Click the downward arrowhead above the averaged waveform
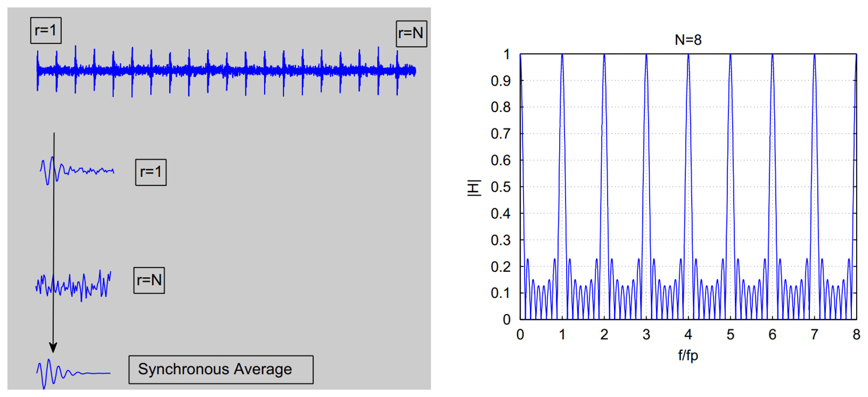The image size is (868, 397). (53, 347)
